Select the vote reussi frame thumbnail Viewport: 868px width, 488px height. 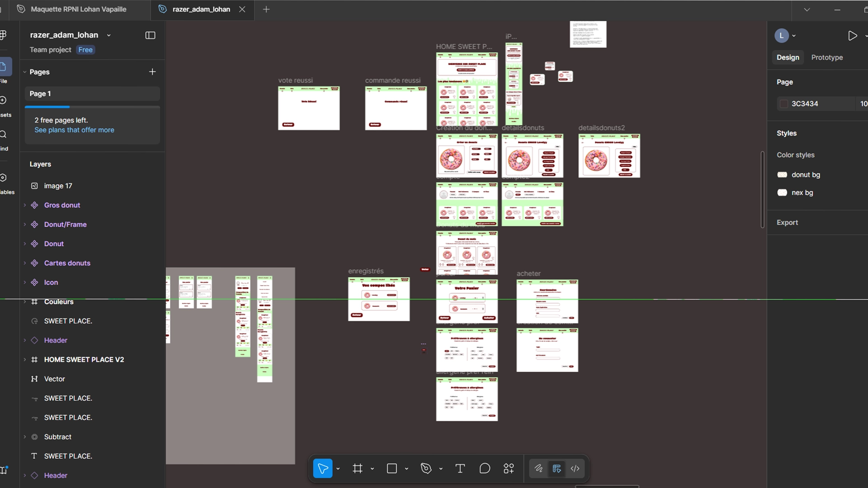pos(309,108)
